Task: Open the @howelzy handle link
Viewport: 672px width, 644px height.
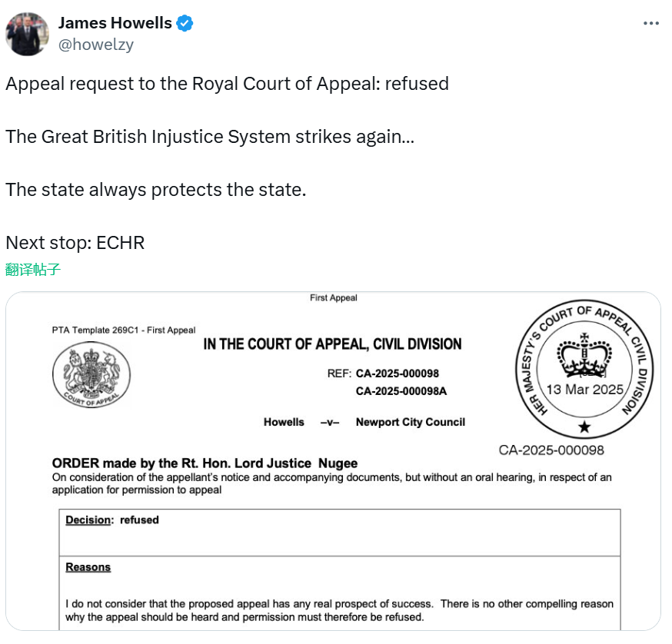Action: (96, 45)
